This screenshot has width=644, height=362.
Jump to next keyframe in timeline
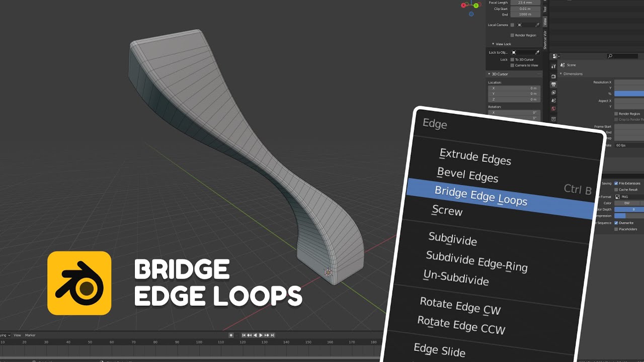click(267, 335)
